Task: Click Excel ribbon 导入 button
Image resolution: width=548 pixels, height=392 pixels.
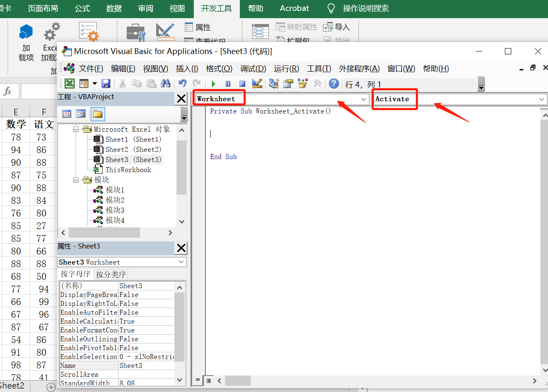Action: pos(336,27)
